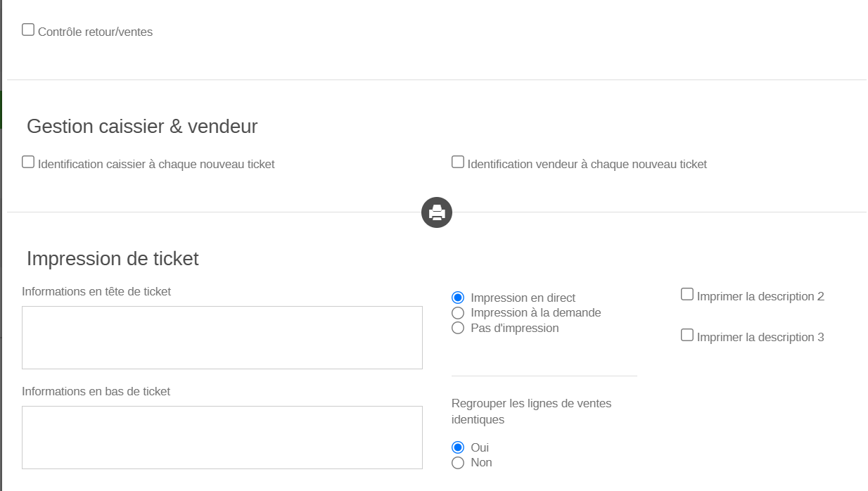This screenshot has width=868, height=491.
Task: Click the Gestion caissier & vendeur heading
Action: [142, 127]
